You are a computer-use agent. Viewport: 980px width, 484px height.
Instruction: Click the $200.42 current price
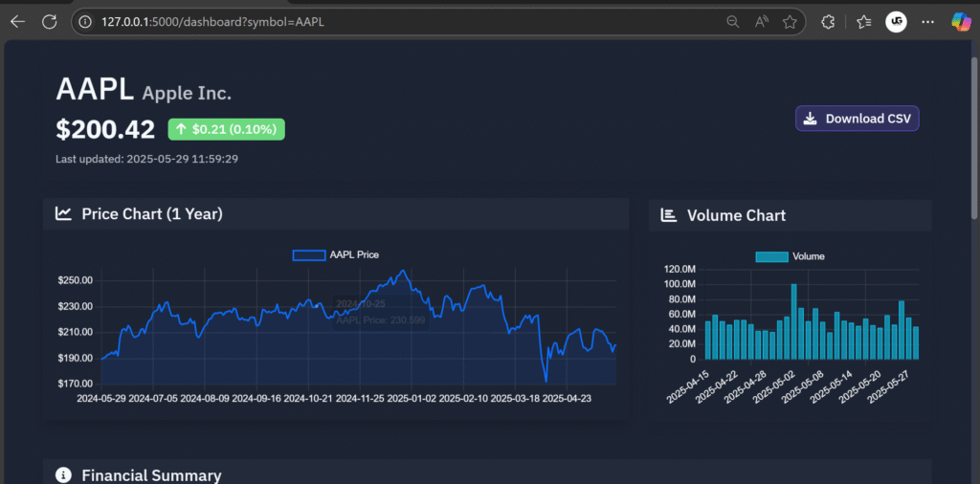[105, 129]
